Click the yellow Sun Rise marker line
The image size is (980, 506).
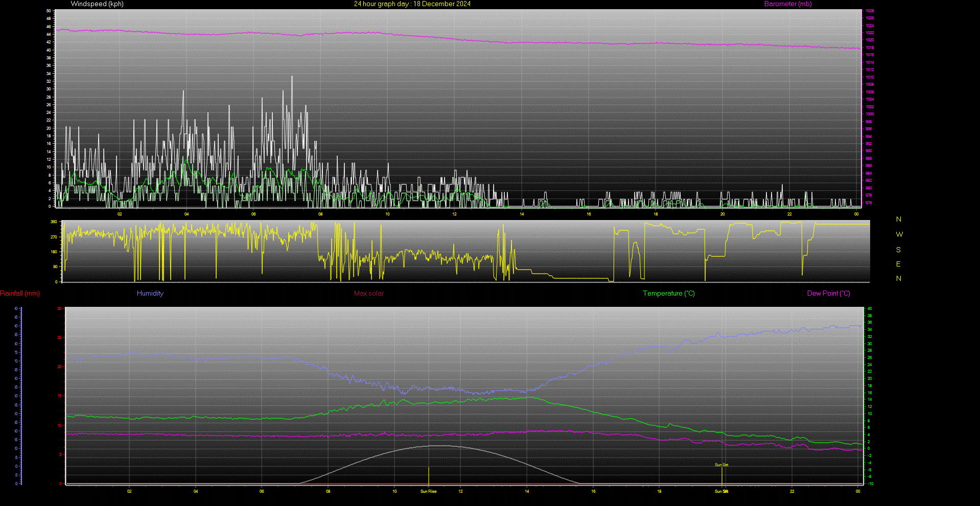[429, 475]
